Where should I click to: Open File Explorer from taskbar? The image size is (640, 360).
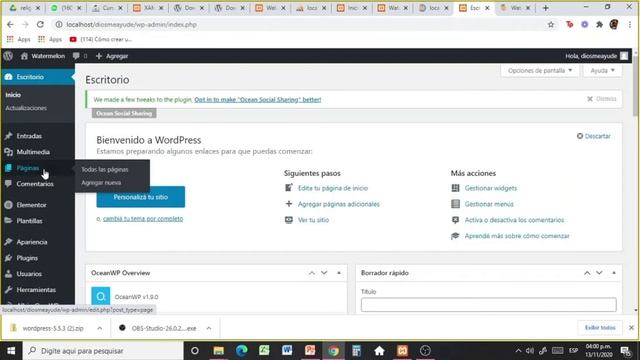tap(219, 351)
